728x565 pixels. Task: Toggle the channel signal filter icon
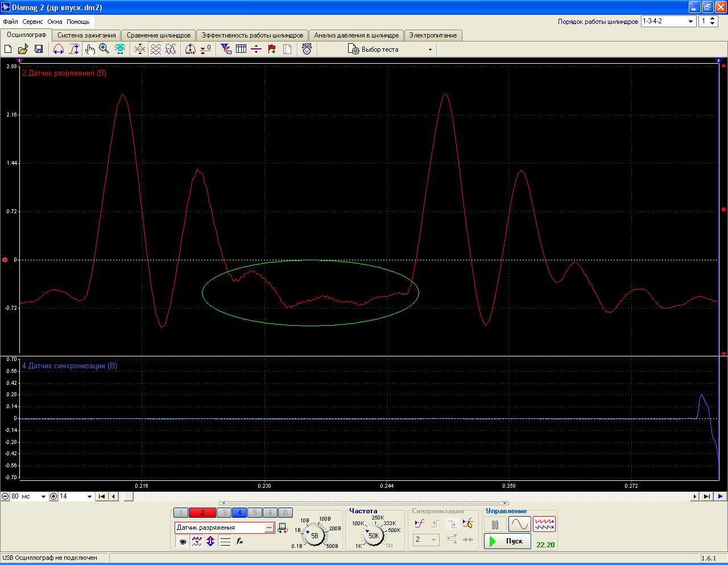[197, 542]
